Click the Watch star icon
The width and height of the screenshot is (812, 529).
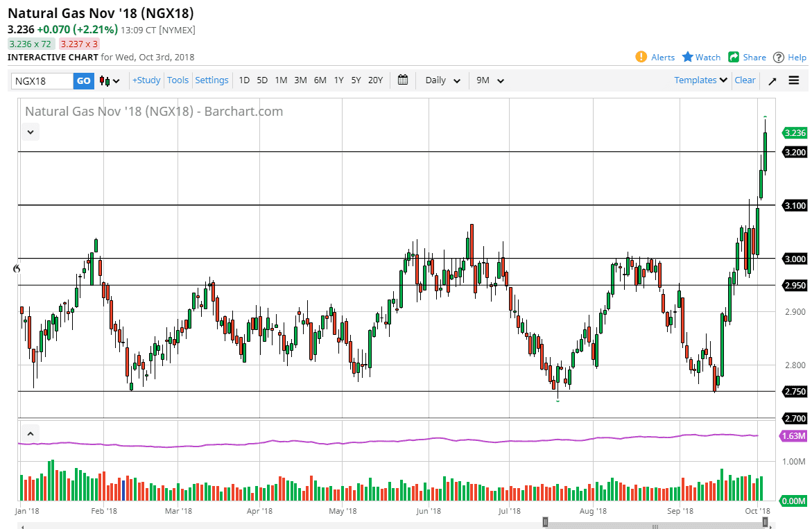point(687,57)
